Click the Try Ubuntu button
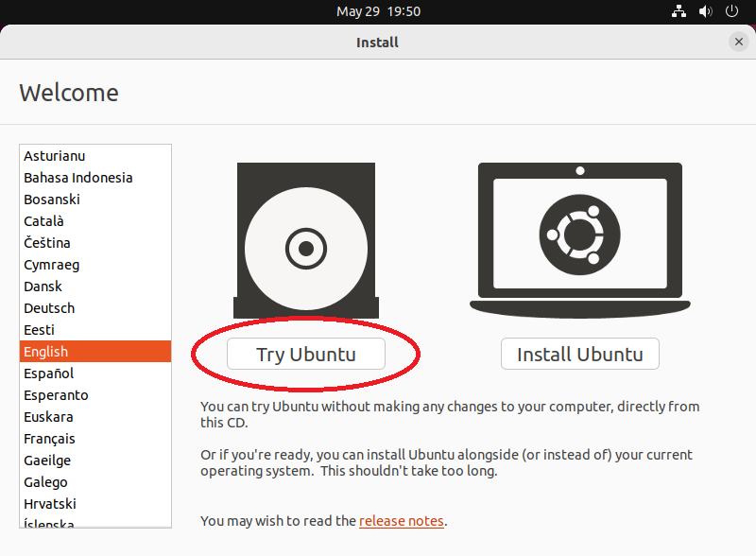756x556 pixels. 306,354
